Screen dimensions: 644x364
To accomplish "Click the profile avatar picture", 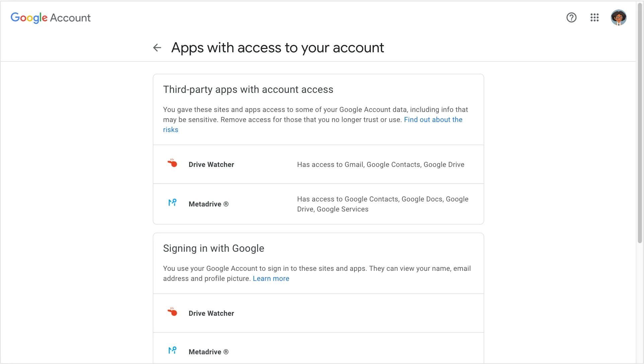I will click(x=619, y=17).
